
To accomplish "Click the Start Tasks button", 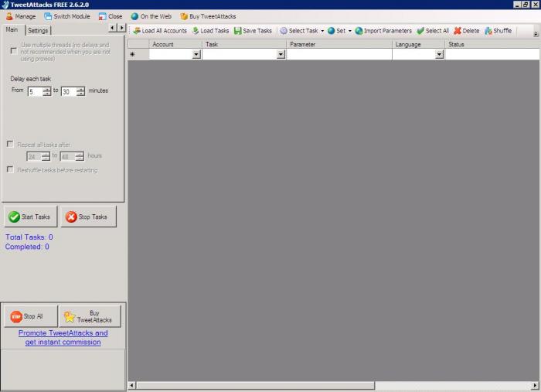I will 31,216.
